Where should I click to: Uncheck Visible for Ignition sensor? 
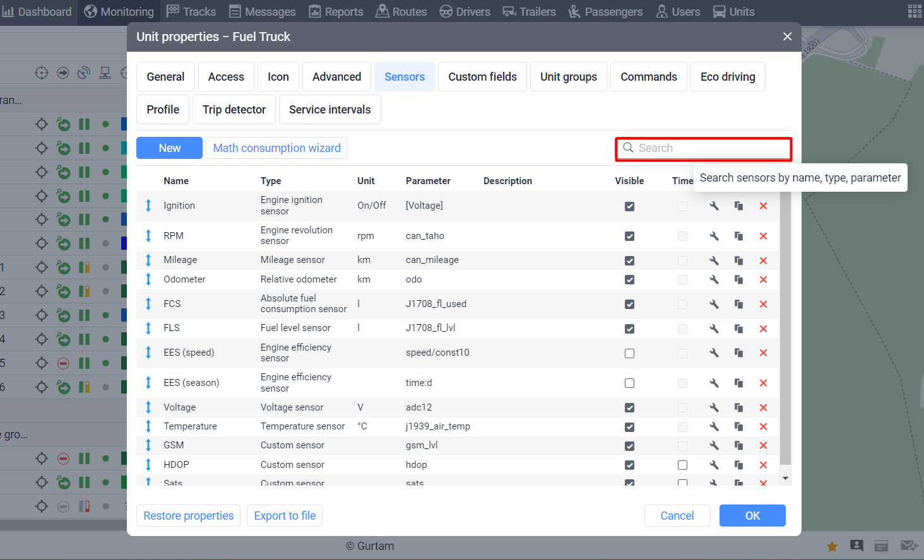[629, 206]
